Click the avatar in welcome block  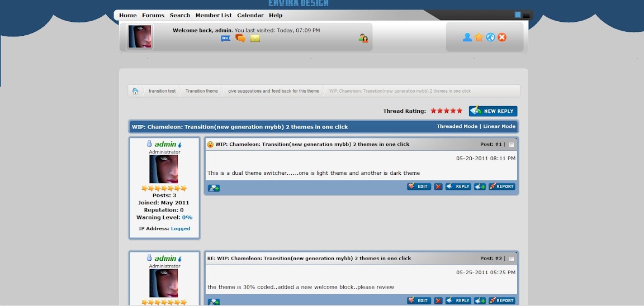click(x=140, y=37)
